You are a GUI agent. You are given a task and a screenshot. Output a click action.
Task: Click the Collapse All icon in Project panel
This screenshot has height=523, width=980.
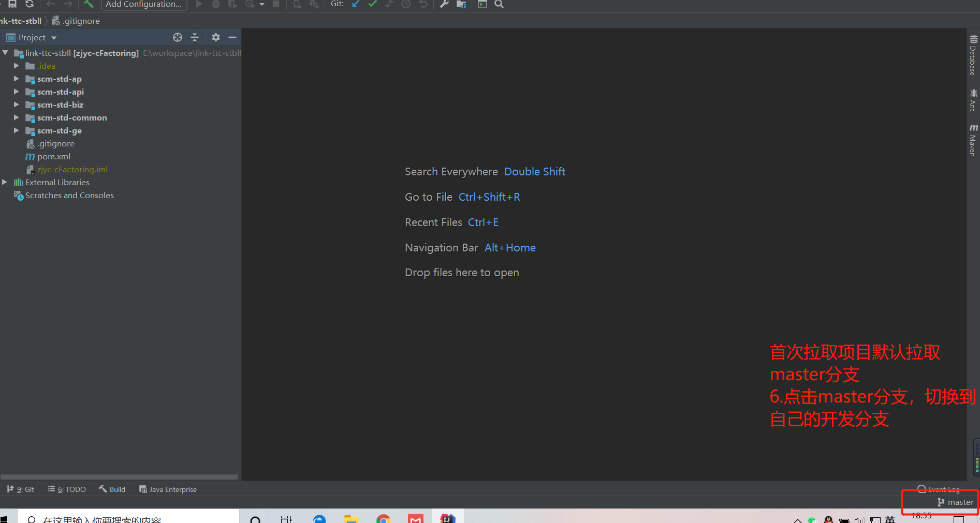195,37
